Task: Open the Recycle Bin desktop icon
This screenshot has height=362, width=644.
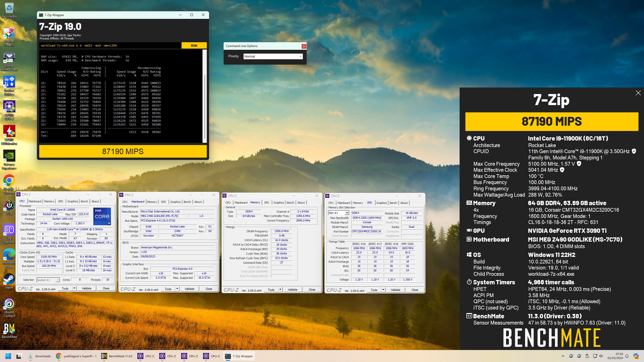Action: point(9,10)
